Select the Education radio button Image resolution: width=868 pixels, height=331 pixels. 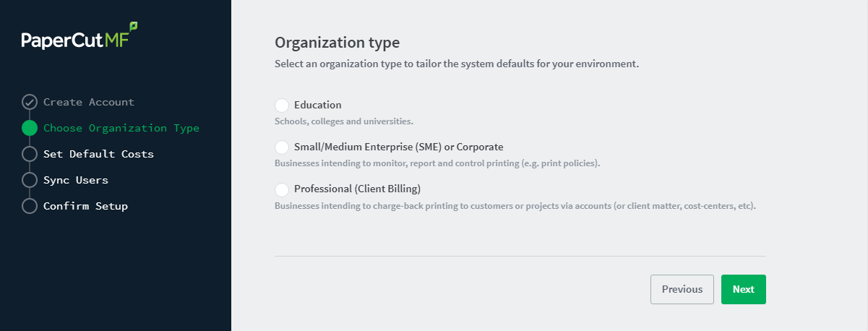click(x=282, y=106)
